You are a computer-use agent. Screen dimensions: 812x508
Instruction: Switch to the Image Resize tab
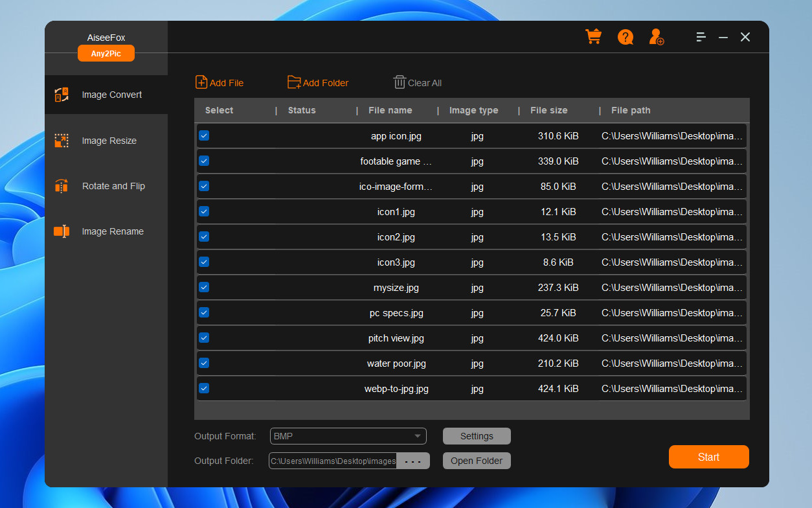106,141
